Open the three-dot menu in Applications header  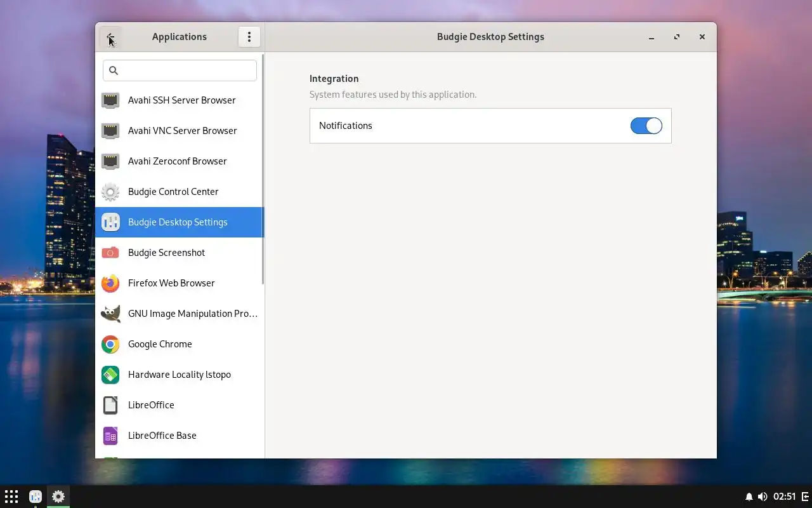pos(249,37)
